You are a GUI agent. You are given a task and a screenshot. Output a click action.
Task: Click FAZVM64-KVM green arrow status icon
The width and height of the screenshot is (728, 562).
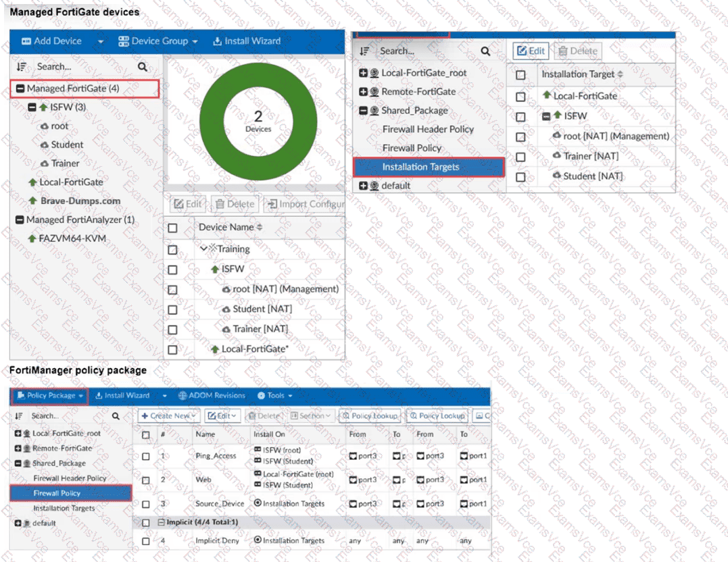(31, 238)
